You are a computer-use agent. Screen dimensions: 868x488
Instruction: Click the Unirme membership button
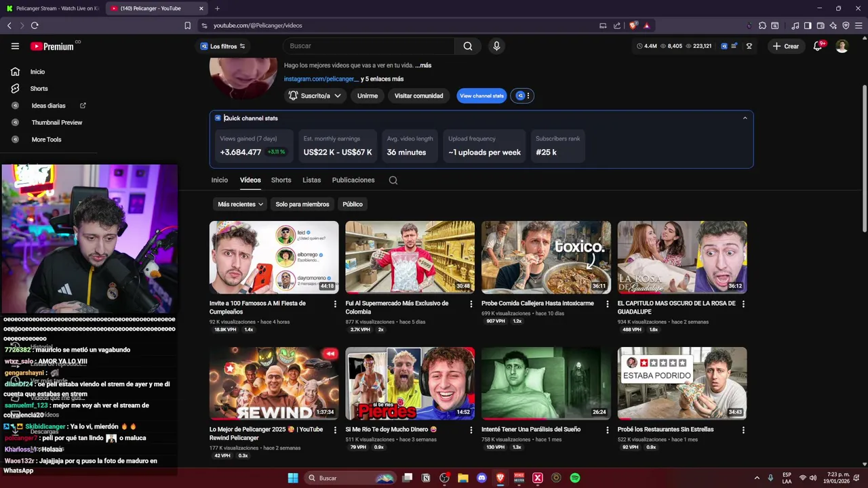pyautogui.click(x=368, y=96)
